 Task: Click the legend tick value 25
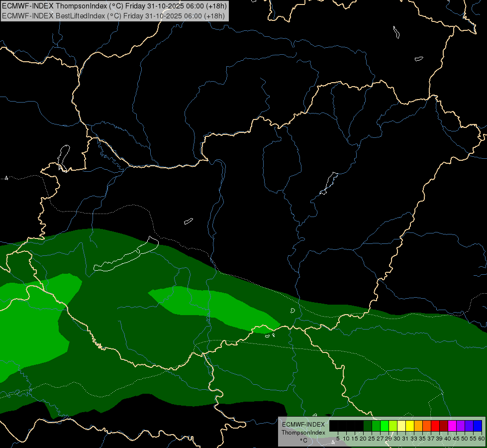(x=372, y=439)
